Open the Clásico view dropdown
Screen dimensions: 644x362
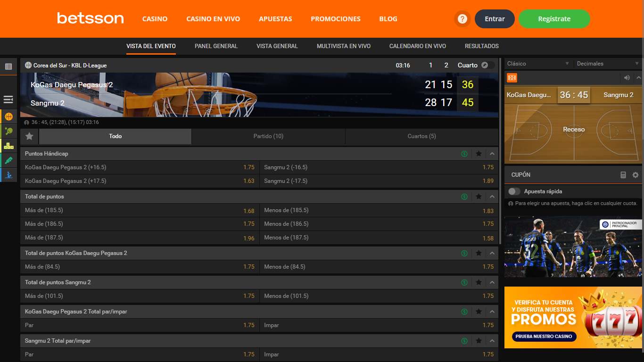(538, 64)
